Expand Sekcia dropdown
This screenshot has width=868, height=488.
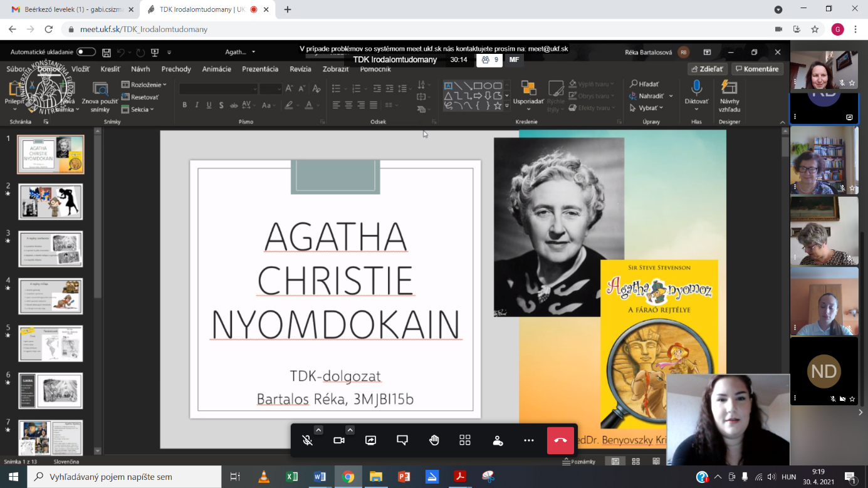click(x=138, y=110)
